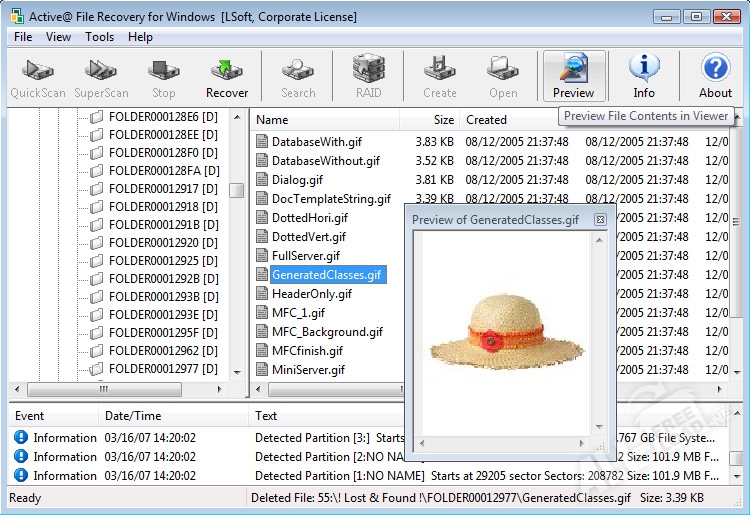This screenshot has width=750, height=515.
Task: Click the Recover toolbar icon
Action: (227, 76)
